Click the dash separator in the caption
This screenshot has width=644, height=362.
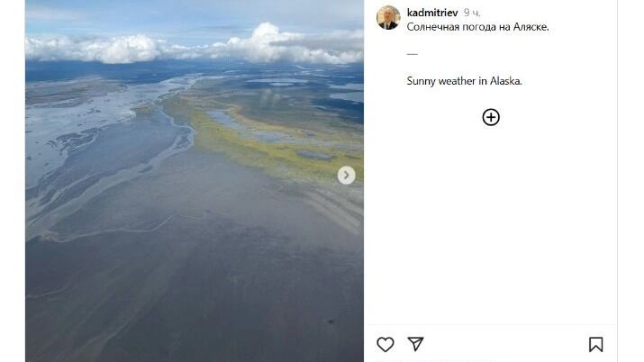(x=412, y=54)
